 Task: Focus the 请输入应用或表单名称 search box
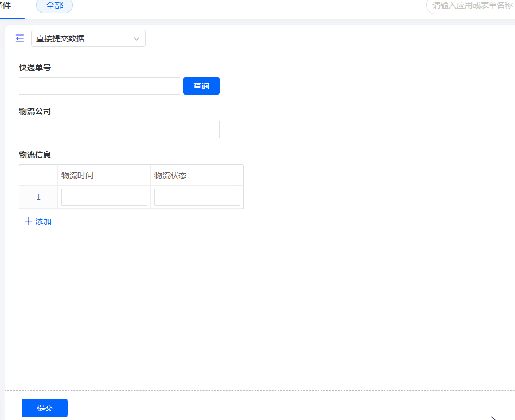click(471, 6)
